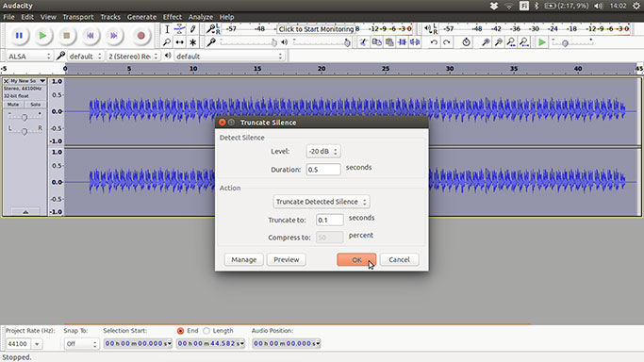Skip to start of track
This screenshot has width=644, height=362.
pos(91,36)
